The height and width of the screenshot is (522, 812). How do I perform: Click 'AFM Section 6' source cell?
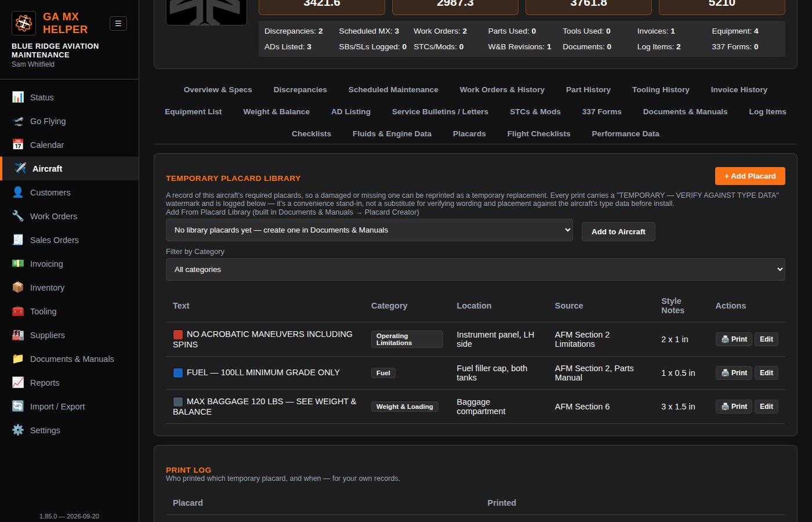pos(582,407)
